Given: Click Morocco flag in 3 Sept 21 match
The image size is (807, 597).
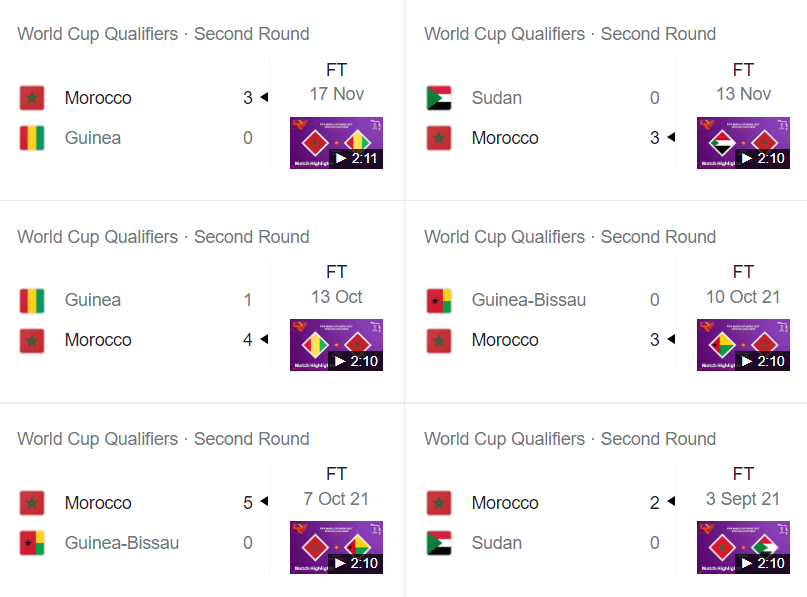Looking at the screenshot, I should 439,503.
